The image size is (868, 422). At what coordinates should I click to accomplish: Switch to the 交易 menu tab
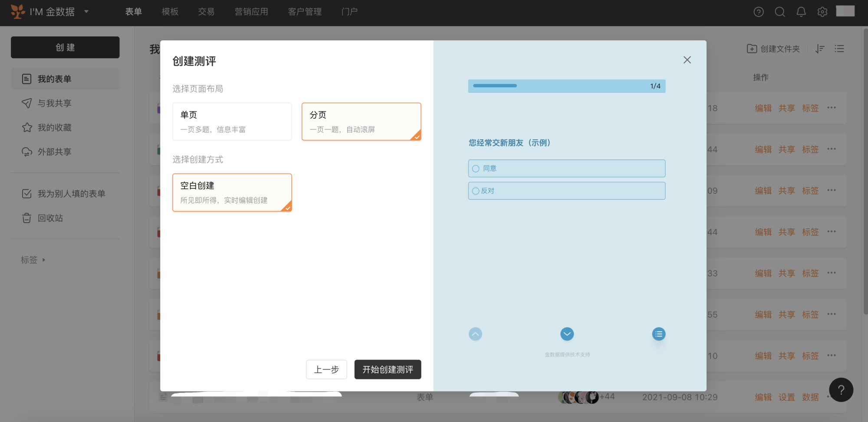click(x=206, y=12)
